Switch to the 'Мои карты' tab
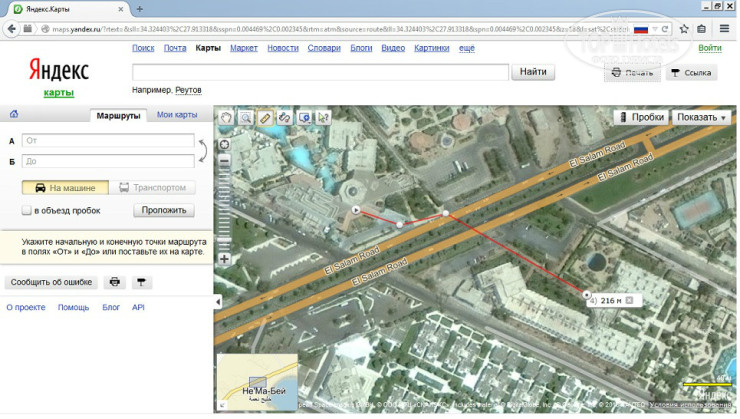Screen dimensions: 740x419 pos(177,115)
